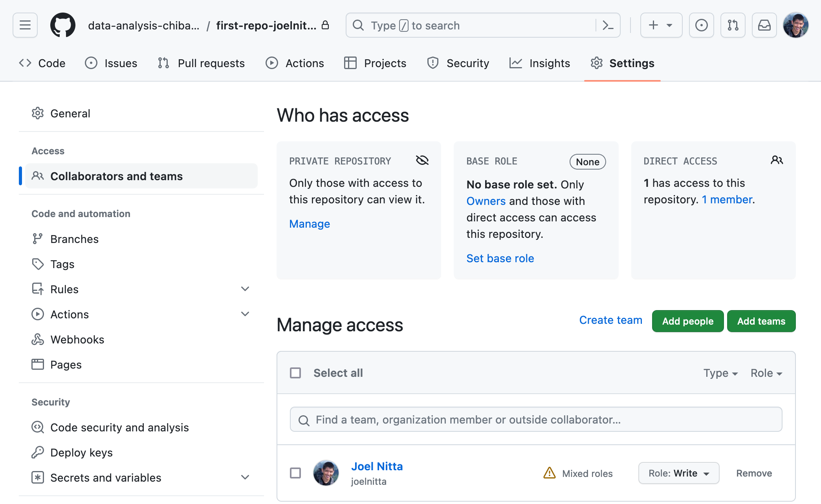
Task: Click the GitHub Octocat logo
Action: 63,26
